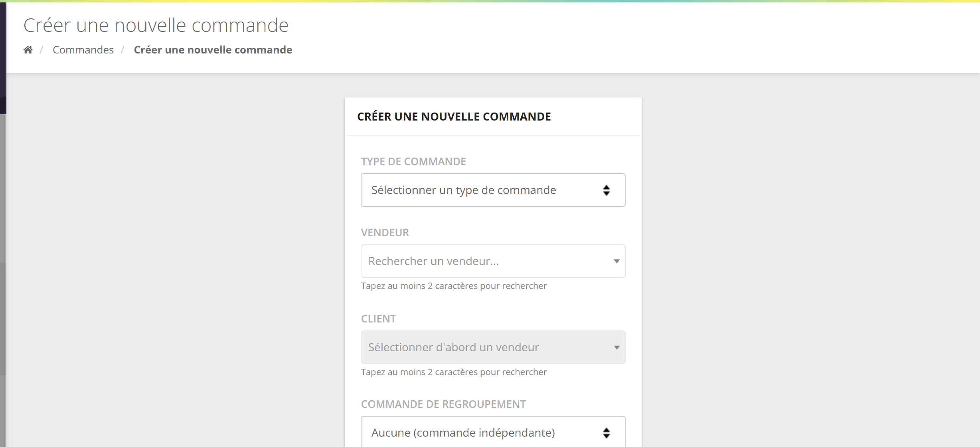The width and height of the screenshot is (980, 447).
Task: Click the 'CLIENT' field label
Action: click(x=379, y=319)
